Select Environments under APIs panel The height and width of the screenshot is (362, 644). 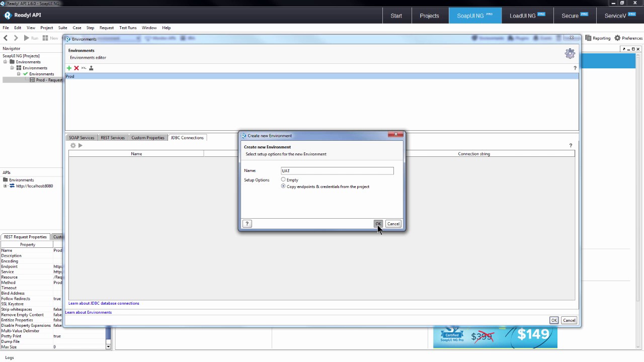[x=21, y=180]
